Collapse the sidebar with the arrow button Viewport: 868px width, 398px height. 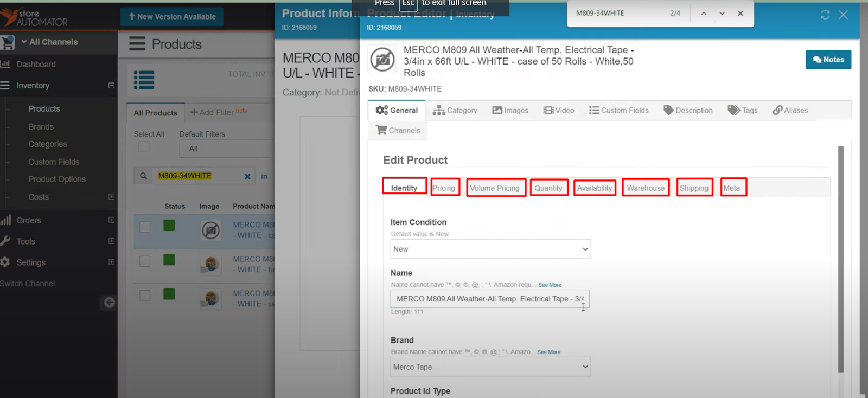(x=110, y=303)
